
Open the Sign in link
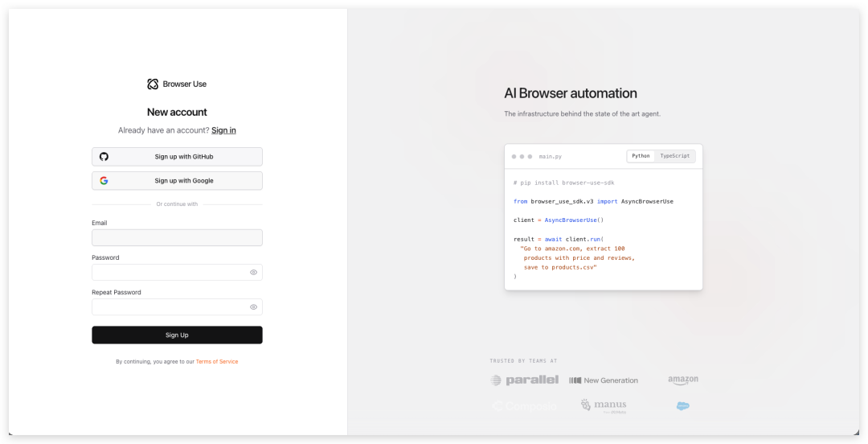223,130
